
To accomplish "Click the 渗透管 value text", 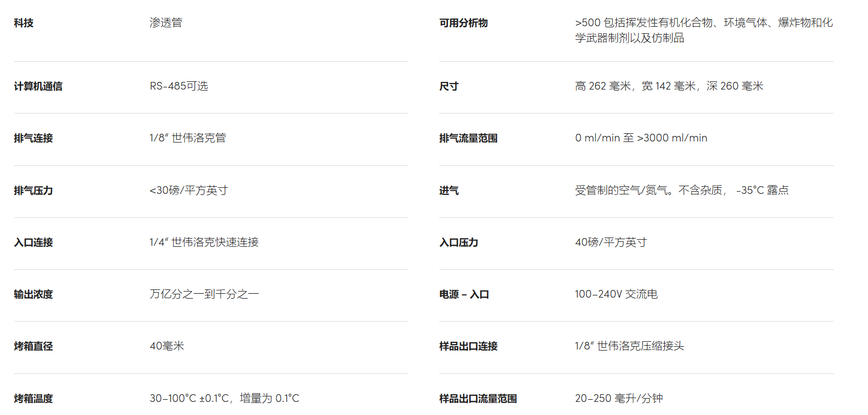I will click(x=166, y=23).
